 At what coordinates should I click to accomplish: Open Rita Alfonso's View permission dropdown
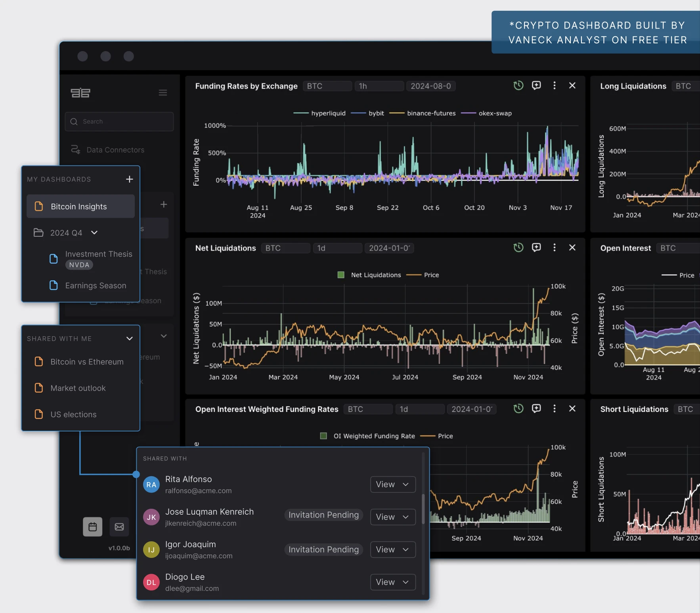coord(392,485)
